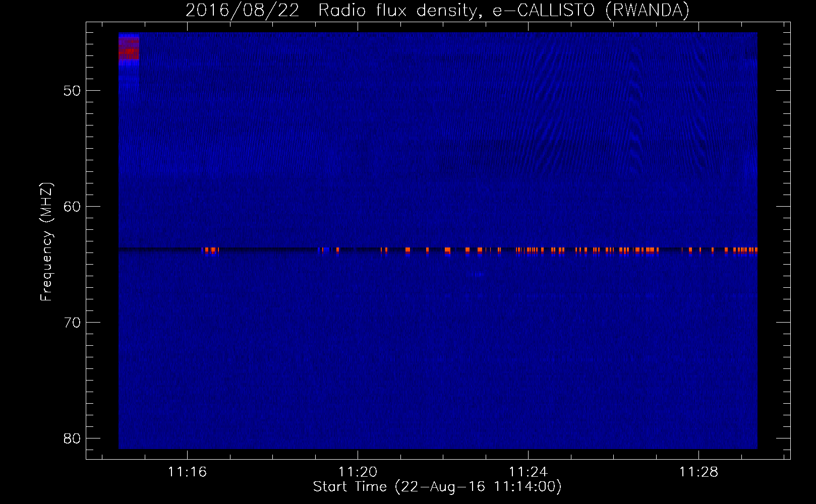Select the '60' frequency axis label
The image size is (816, 504).
(72, 207)
